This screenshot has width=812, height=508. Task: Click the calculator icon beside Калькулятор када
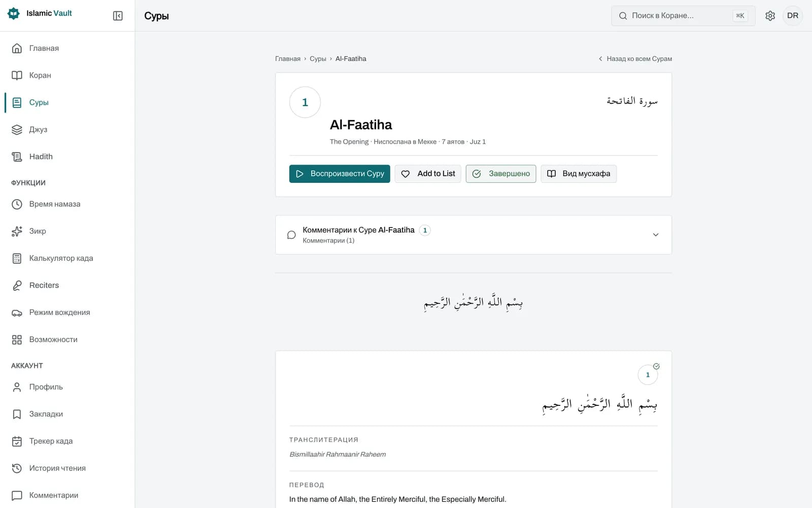[17, 258]
